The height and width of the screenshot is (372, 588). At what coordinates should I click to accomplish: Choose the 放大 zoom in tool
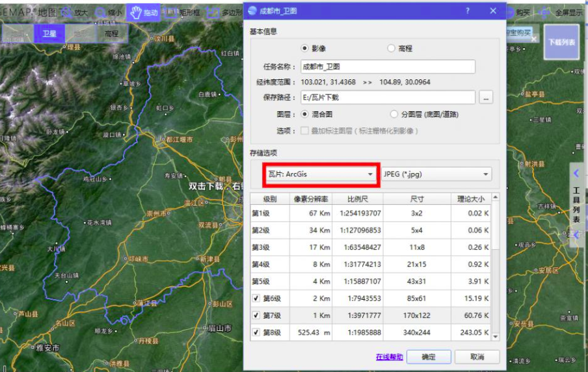75,13
